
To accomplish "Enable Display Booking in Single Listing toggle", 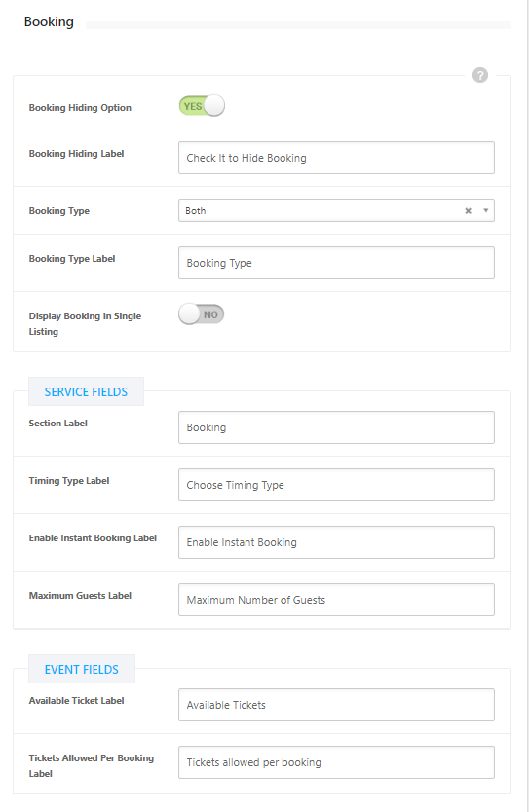I will pyautogui.click(x=202, y=314).
